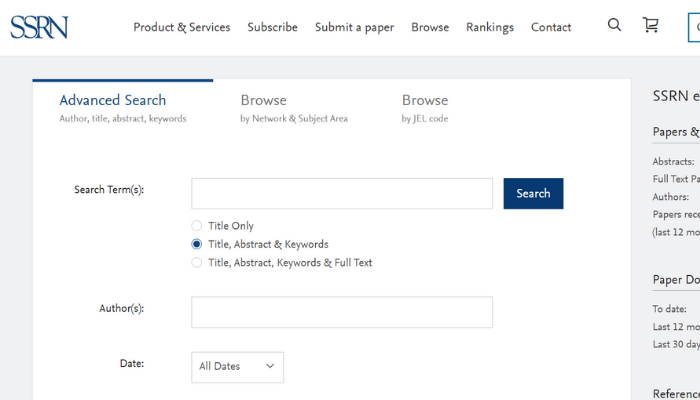Viewport: 700px width, 400px height.
Task: Open Product & Services menu
Action: click(182, 27)
